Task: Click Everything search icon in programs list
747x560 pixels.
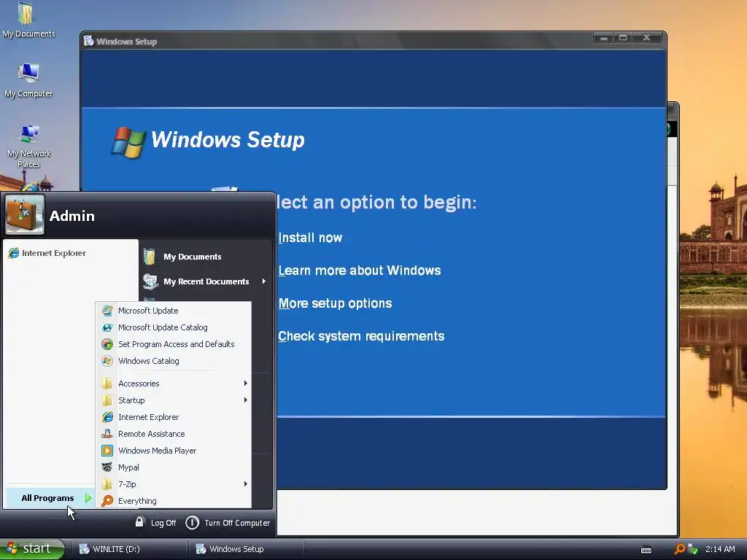Action: [x=107, y=501]
